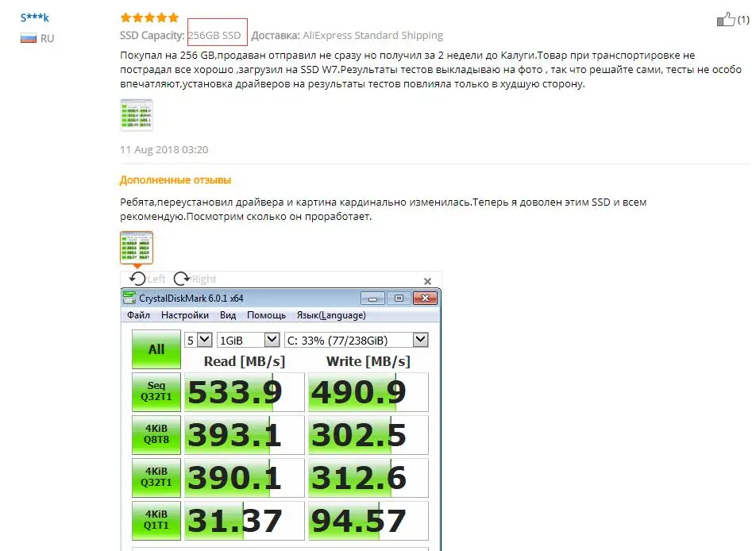This screenshot has height=551, width=756.
Task: Minimize the CrystalDiskMark window
Action: point(372,298)
